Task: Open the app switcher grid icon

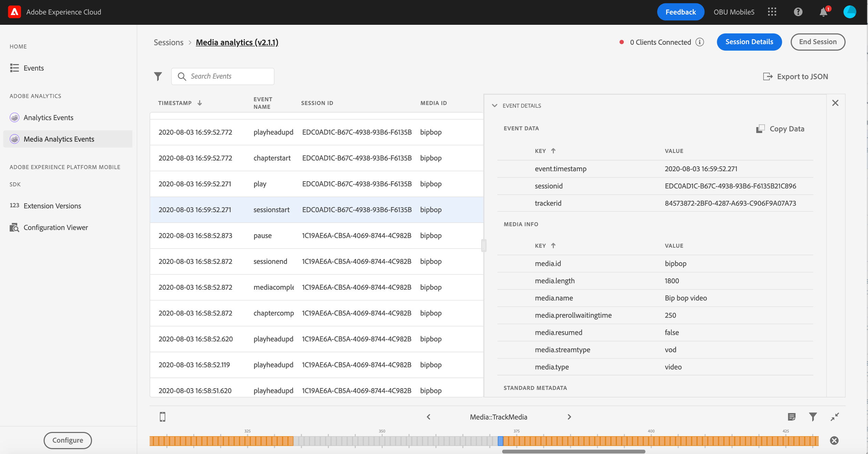Action: 772,12
